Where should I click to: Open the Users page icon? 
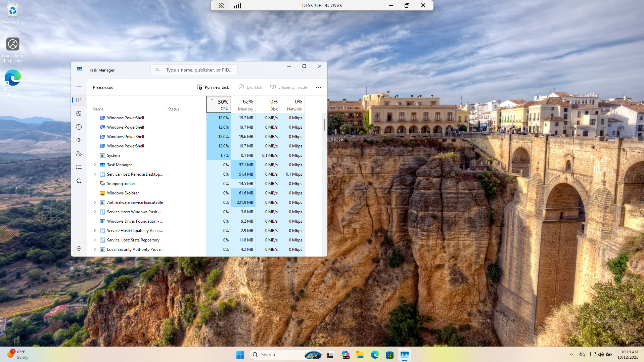79,154
